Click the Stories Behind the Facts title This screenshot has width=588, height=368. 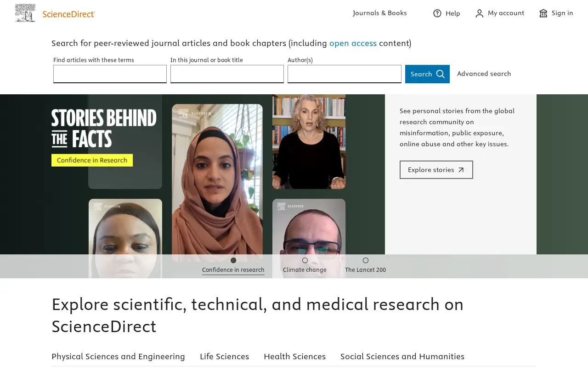[x=104, y=128]
